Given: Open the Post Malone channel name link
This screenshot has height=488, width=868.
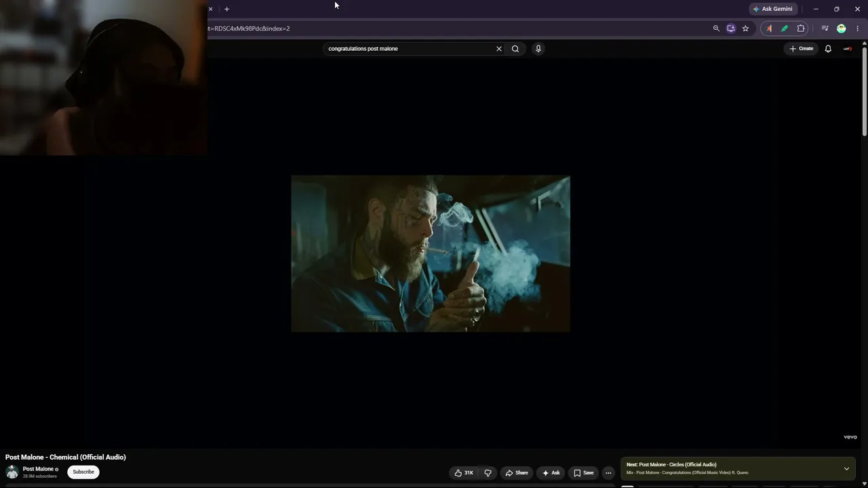Looking at the screenshot, I should tap(38, 469).
